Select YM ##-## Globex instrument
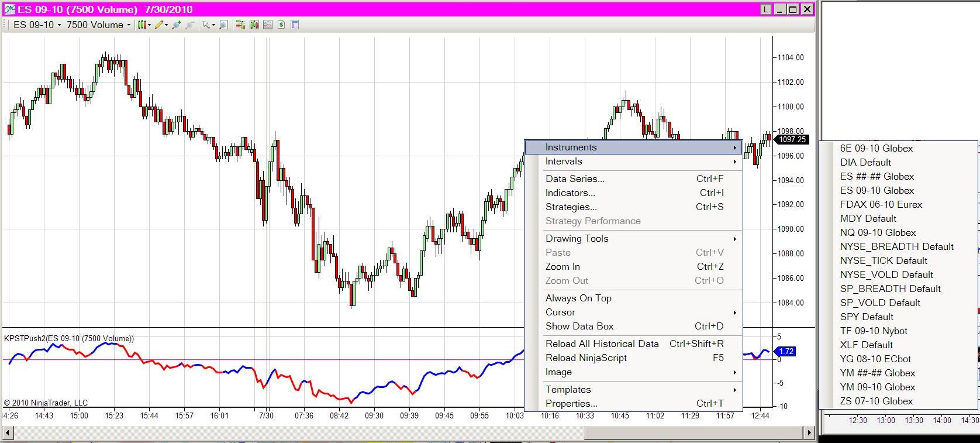 (x=899, y=373)
